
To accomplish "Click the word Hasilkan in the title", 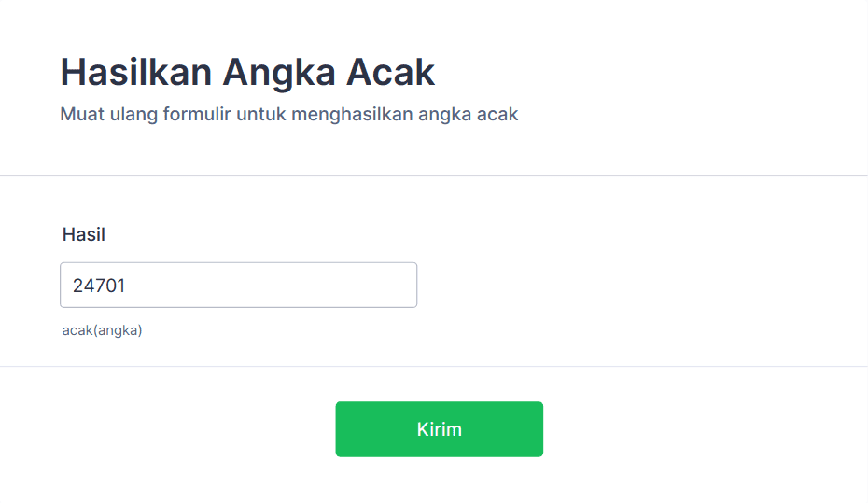I will click(x=136, y=72).
